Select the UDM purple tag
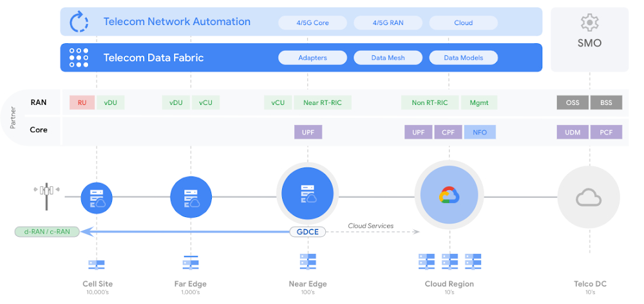Screen dimensions: 644x304 click(573, 132)
